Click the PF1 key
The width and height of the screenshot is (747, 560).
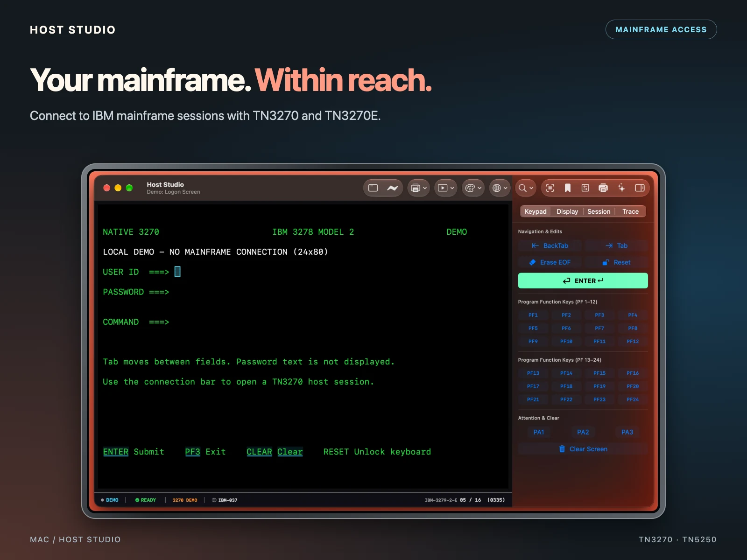533,315
